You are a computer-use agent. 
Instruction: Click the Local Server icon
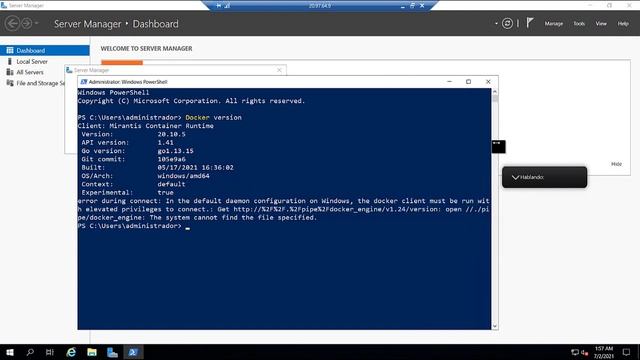tap(10, 62)
